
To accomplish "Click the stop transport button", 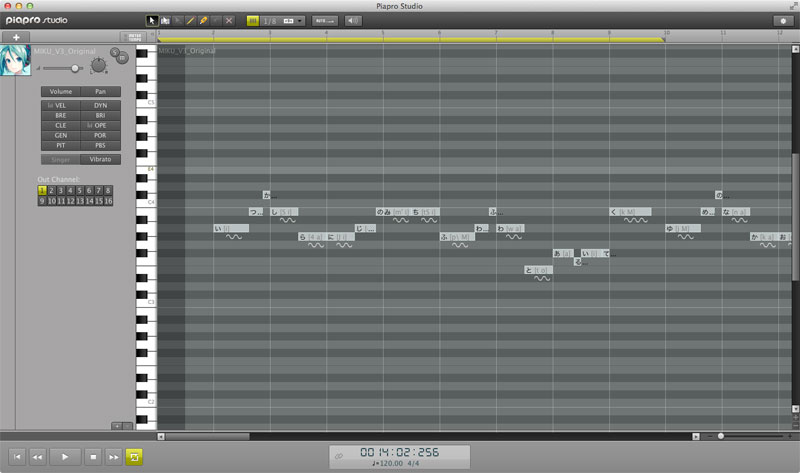I will (93, 457).
